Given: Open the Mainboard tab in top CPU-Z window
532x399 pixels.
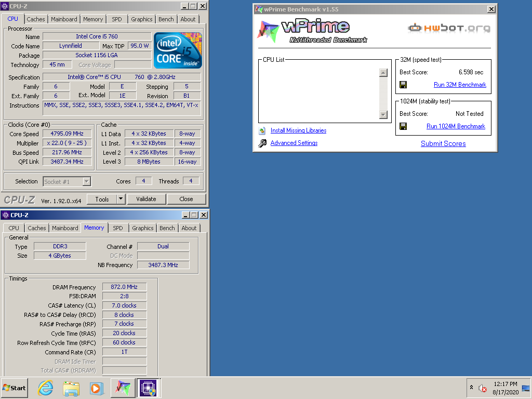Looking at the screenshot, I should pyautogui.click(x=64, y=19).
